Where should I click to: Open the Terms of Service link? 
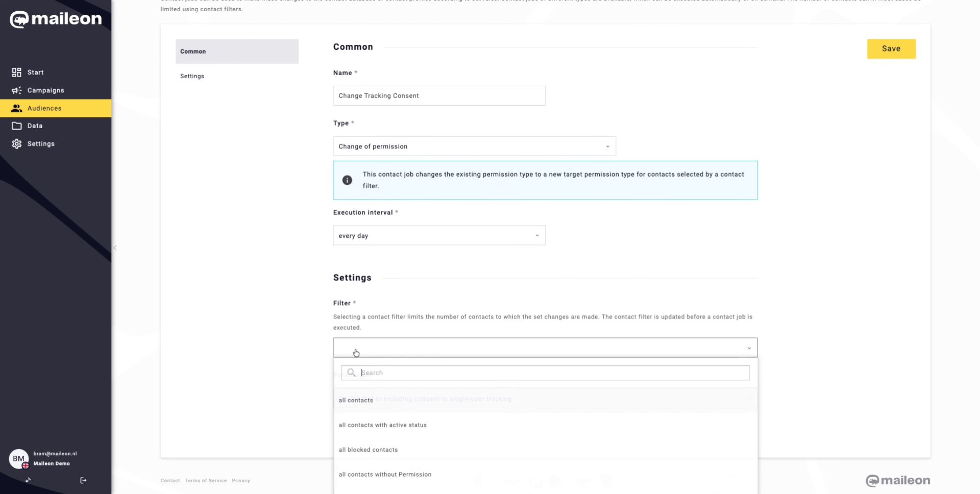[x=206, y=481]
